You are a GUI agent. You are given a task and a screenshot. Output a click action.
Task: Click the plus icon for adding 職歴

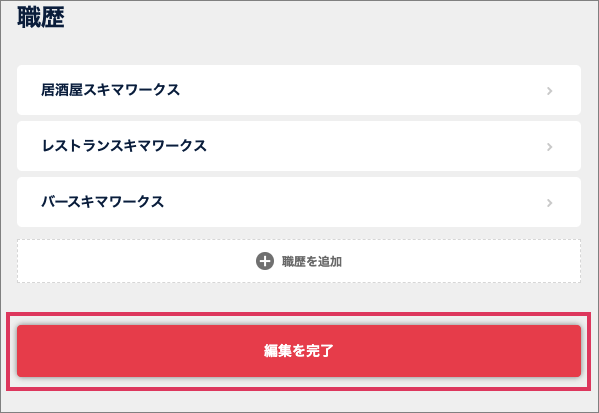[265, 261]
